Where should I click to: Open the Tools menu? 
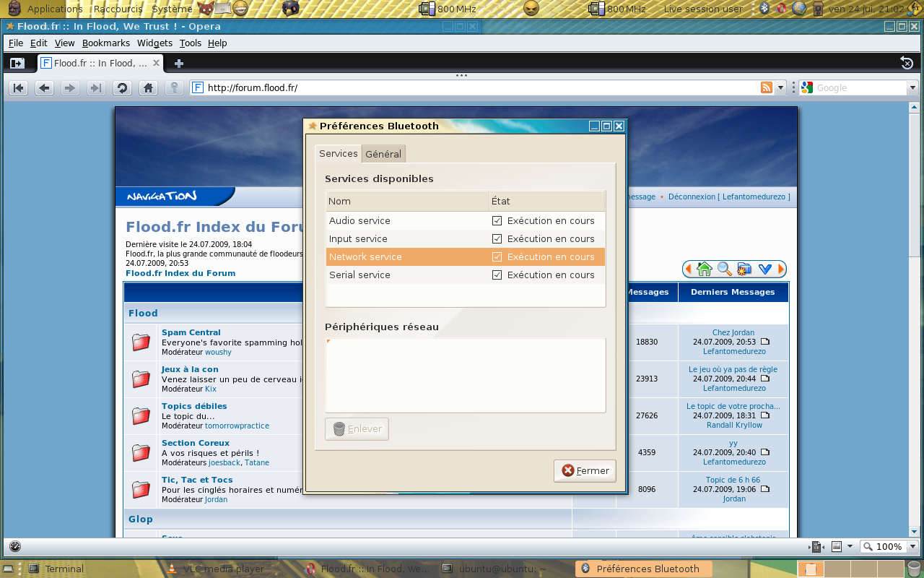click(191, 43)
